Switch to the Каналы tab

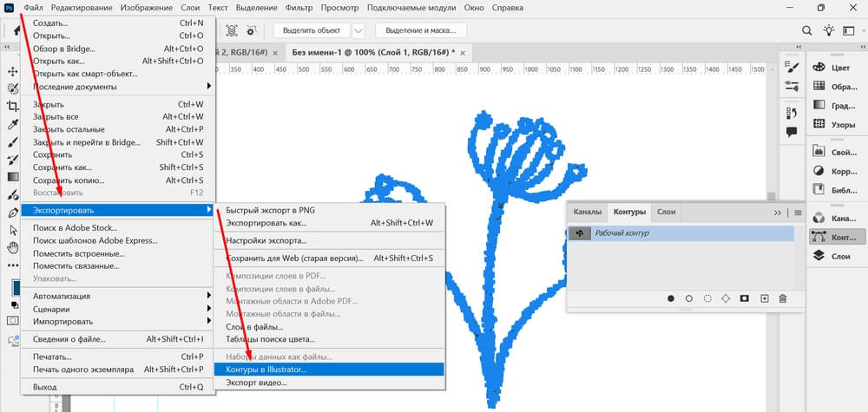pos(588,212)
